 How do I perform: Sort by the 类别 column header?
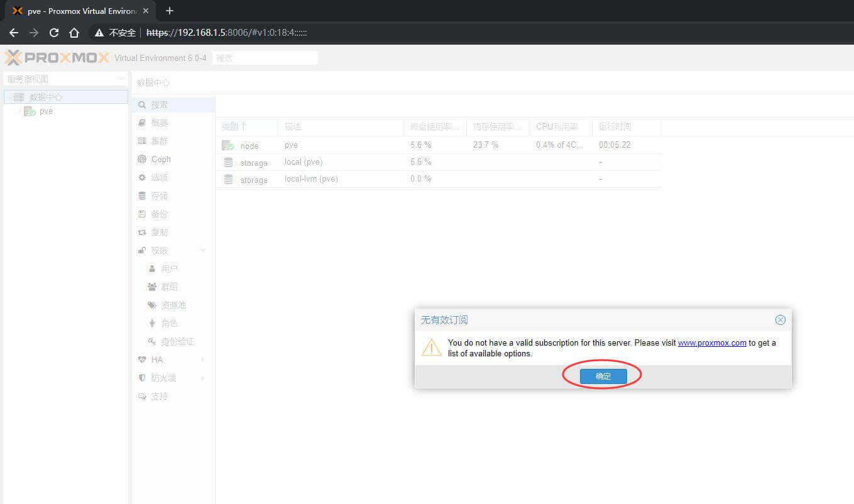pos(234,127)
